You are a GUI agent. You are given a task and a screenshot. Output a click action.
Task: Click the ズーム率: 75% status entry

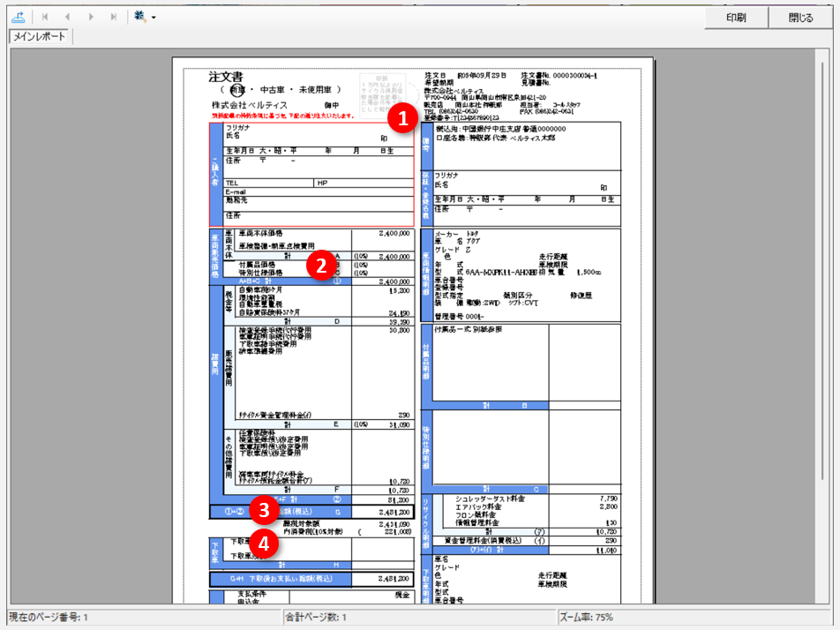tap(586, 618)
